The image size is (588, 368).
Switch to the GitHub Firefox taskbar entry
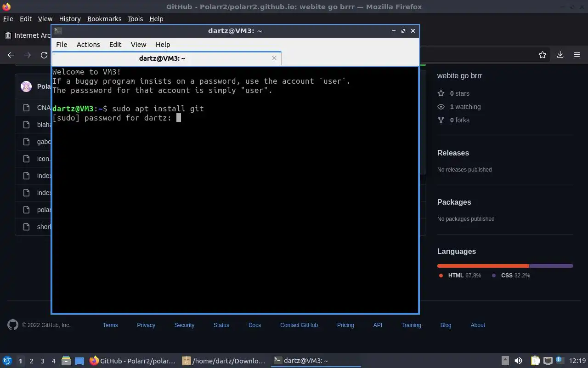[x=133, y=361]
